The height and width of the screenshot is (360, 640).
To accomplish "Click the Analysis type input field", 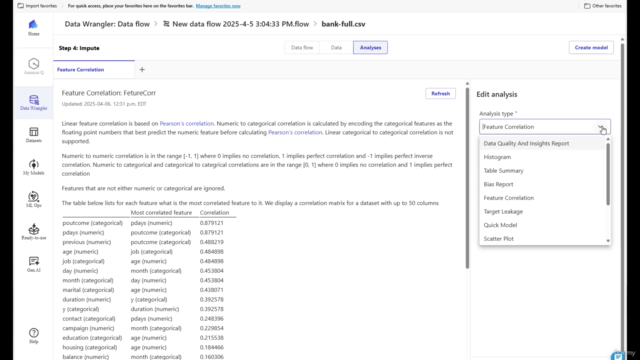I will (545, 127).
